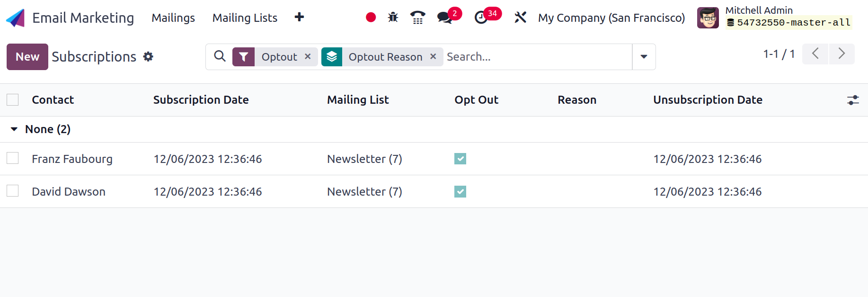Open the column settings adjust icon
The height and width of the screenshot is (297, 868).
pos(853,100)
